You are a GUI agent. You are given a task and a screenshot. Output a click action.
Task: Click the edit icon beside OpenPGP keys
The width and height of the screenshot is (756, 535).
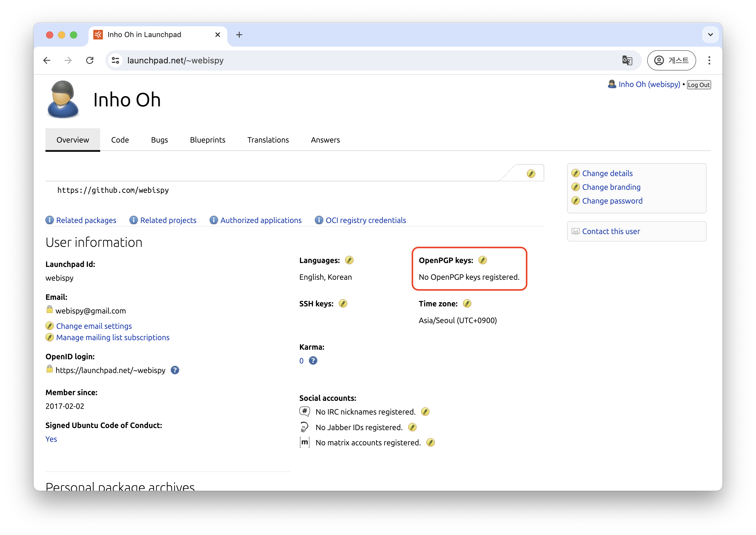click(x=482, y=260)
